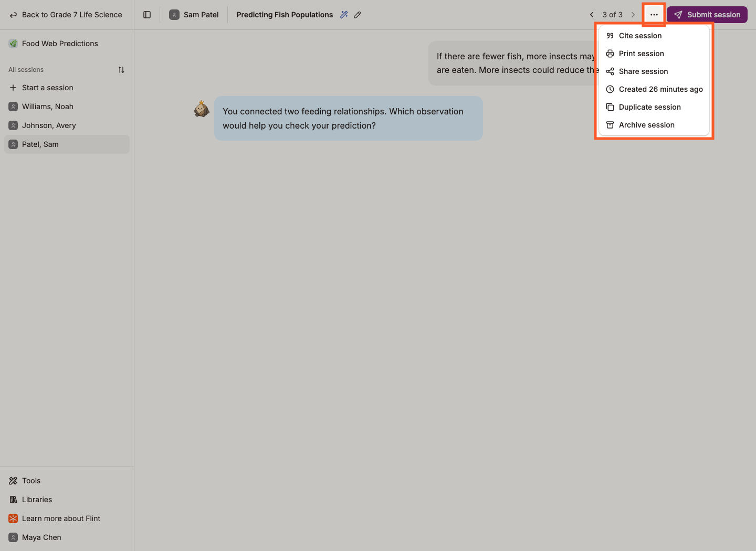The width and height of the screenshot is (756, 551).
Task: Submit the session
Action: (x=707, y=15)
